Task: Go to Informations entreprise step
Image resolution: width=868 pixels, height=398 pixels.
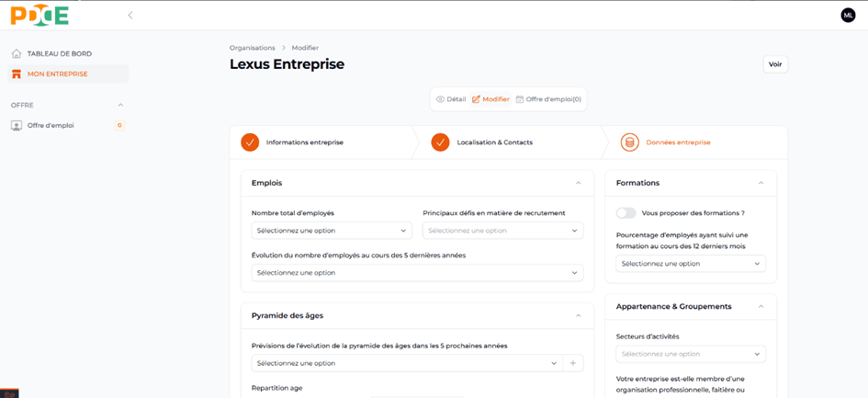Action: [x=321, y=142]
